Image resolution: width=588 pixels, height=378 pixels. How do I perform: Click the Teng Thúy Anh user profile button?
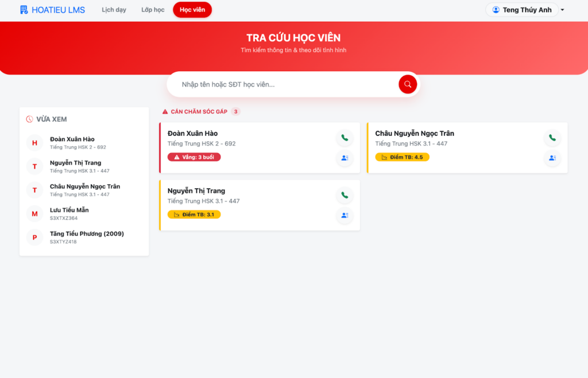[521, 10]
